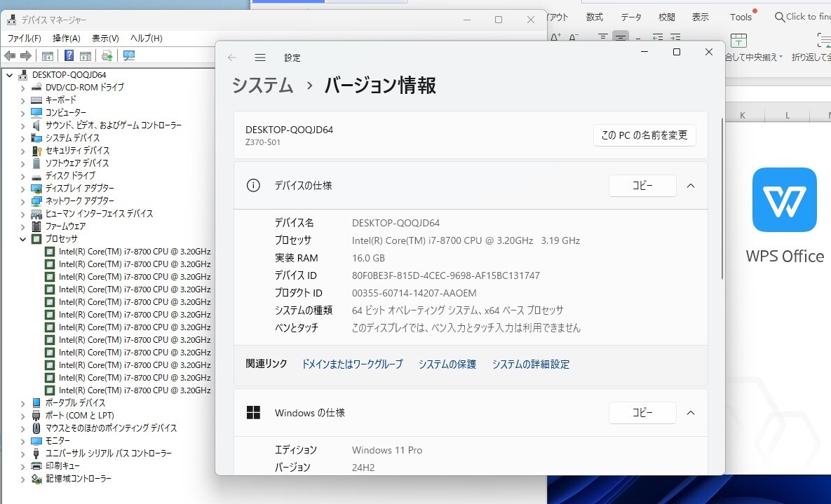Select コンピューター tree item

[x=65, y=113]
